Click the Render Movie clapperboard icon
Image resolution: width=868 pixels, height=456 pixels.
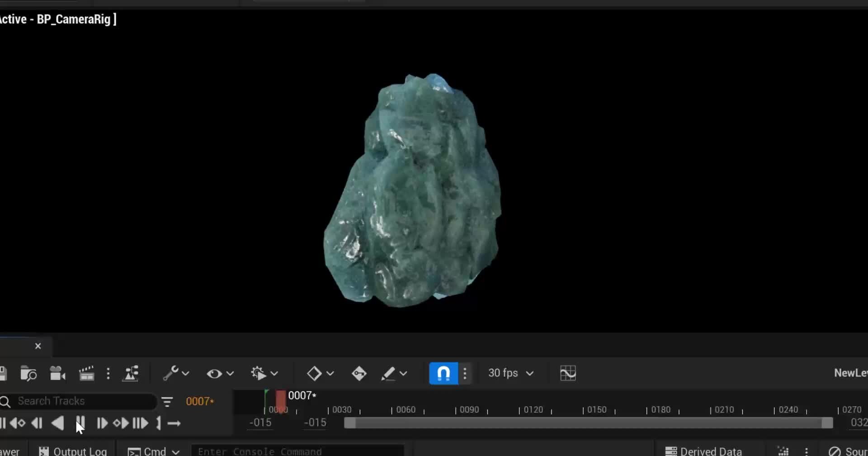click(87, 373)
